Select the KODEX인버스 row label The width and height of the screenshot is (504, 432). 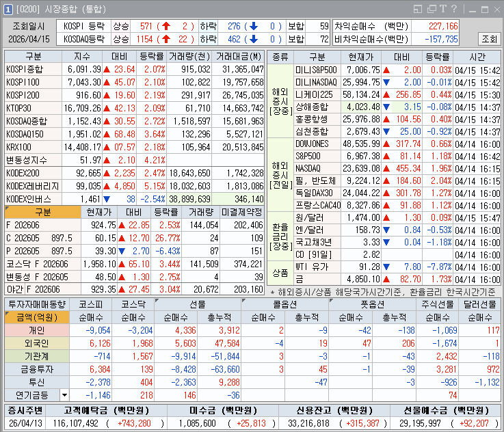33,199
